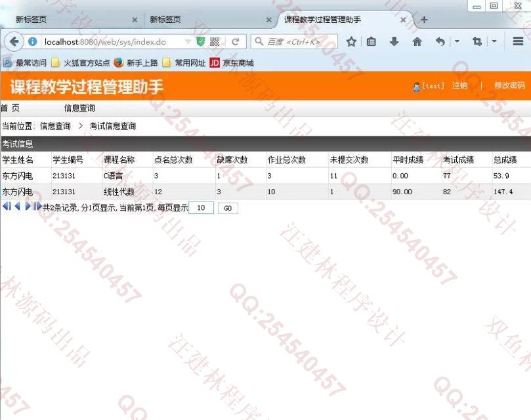Viewport: 531px width, 420px height.
Task: Click the 线性代数 course cell
Action: 119,192
